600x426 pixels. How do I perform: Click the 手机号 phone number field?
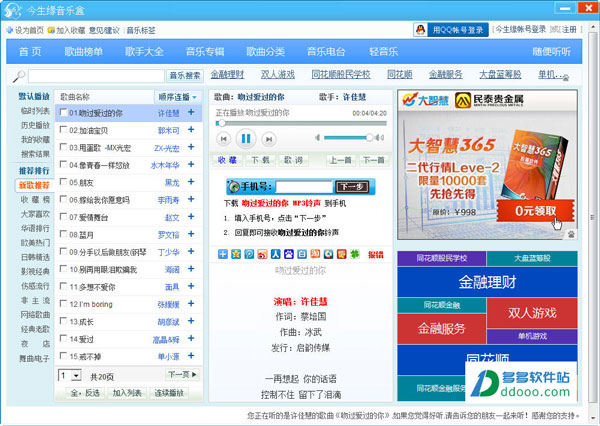304,187
